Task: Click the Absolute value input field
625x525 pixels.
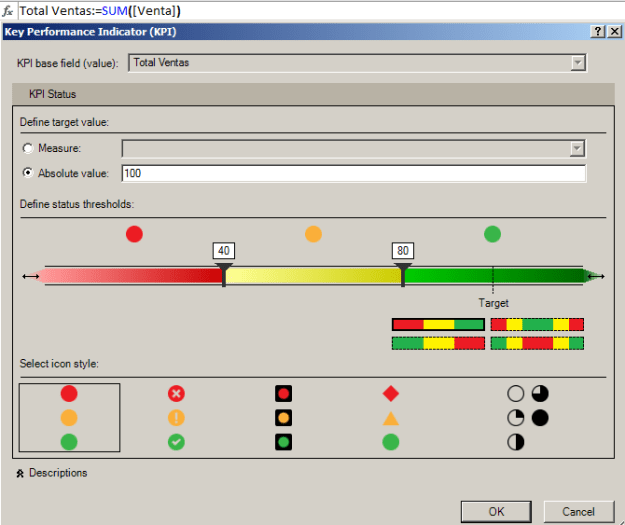Action: click(353, 174)
